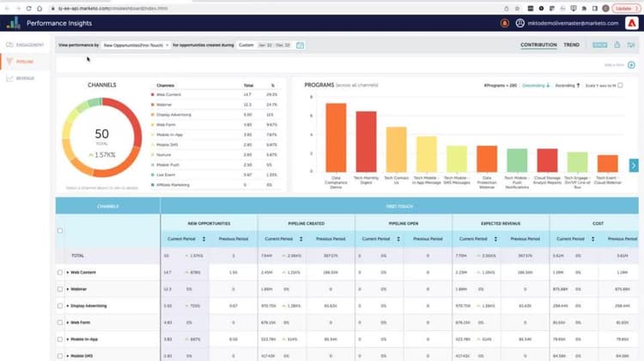644x361 pixels.
Task: Open the filter settings sliders icon
Action: tap(631, 45)
